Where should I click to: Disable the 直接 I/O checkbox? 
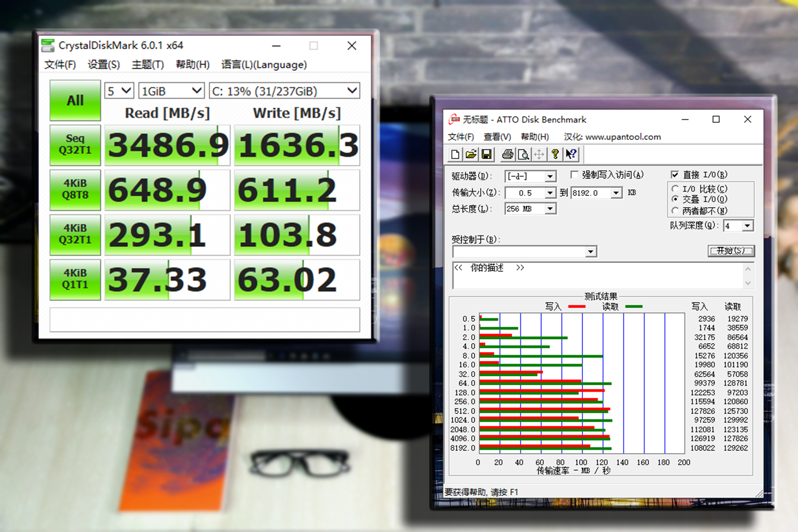pos(675,174)
